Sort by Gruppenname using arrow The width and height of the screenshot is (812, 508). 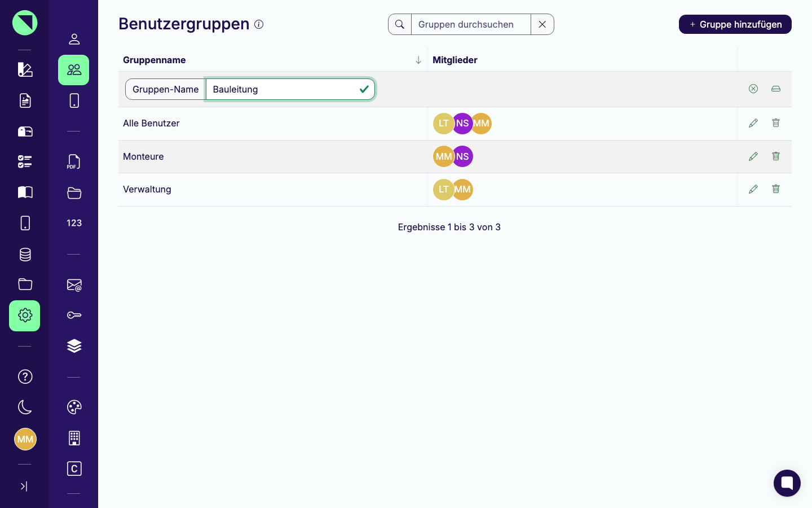point(418,60)
